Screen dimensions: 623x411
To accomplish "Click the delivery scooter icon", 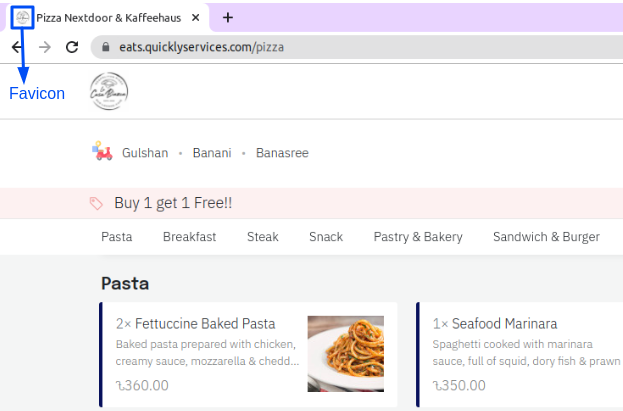I will point(102,152).
